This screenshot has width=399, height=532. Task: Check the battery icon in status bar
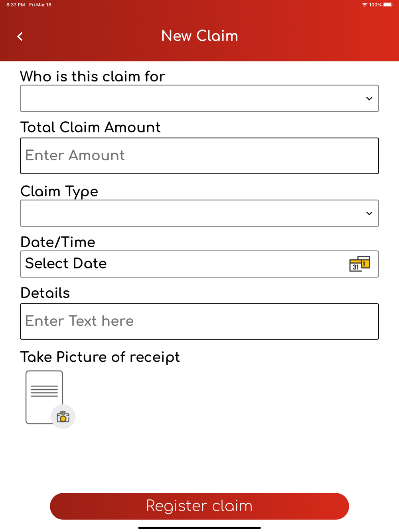click(x=388, y=5)
